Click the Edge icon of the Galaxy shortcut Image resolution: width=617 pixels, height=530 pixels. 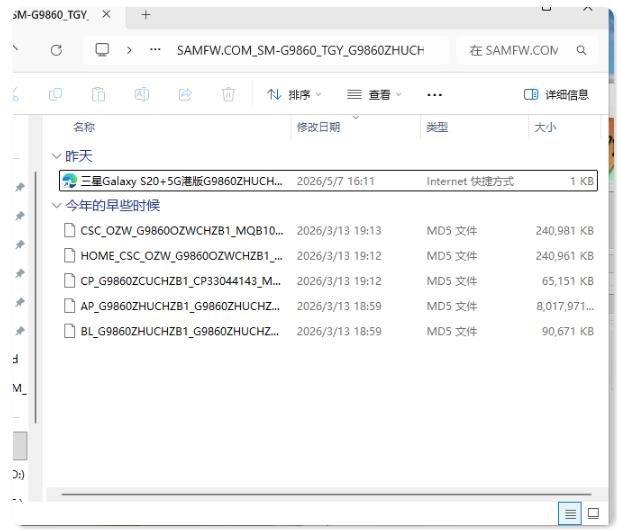(70, 181)
